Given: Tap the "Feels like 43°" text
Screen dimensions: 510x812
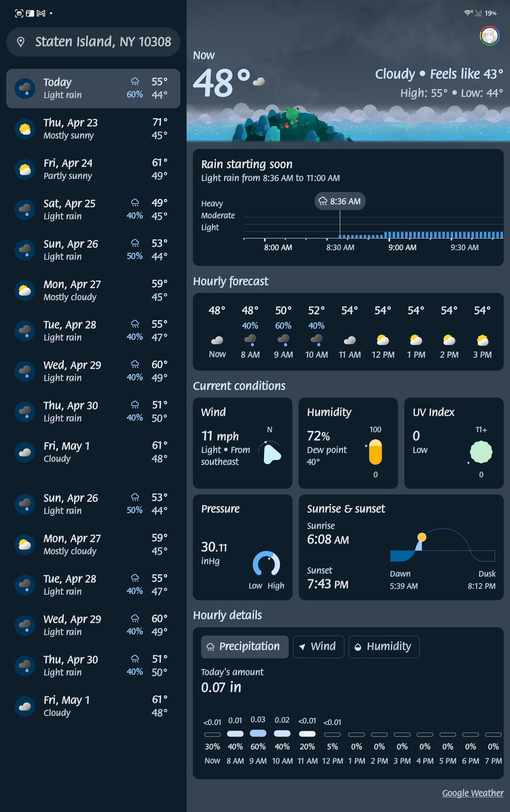Looking at the screenshot, I should tap(466, 74).
